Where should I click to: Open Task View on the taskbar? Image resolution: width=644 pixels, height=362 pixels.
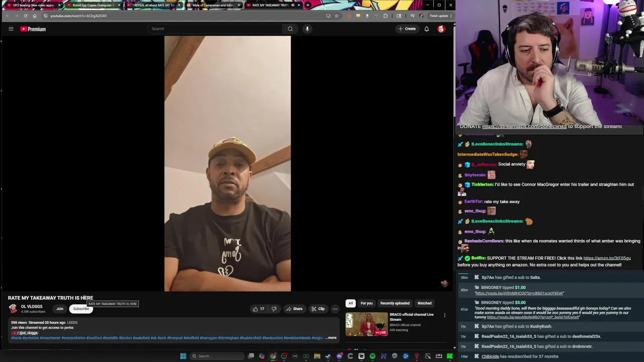pos(251,356)
